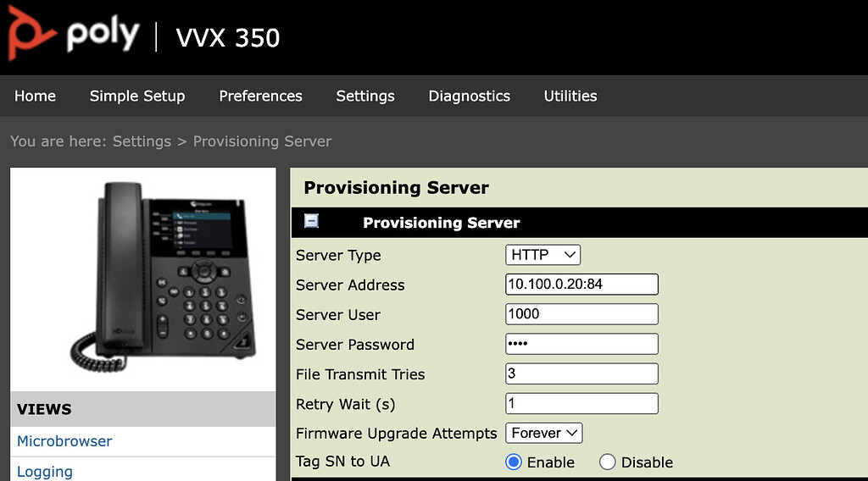The image size is (868, 481).
Task: Open the Microbrowser view link
Action: (64, 441)
